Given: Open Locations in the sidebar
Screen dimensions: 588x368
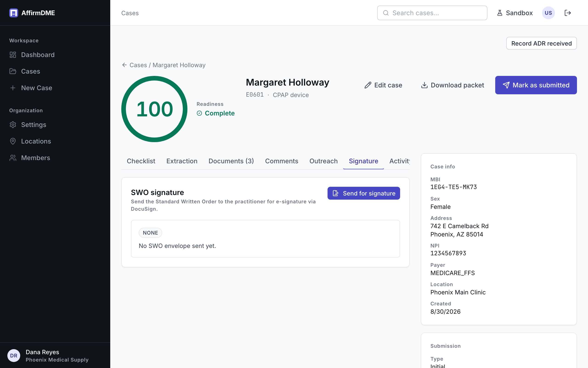Looking at the screenshot, I should click(36, 141).
